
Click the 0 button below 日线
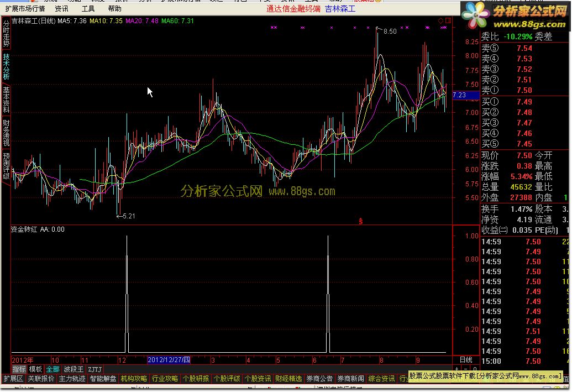click(475, 369)
